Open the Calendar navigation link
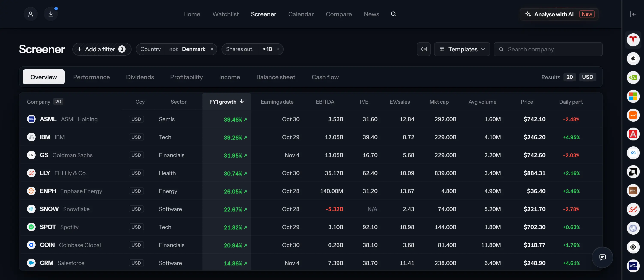The width and height of the screenshot is (644, 280). coord(301,14)
